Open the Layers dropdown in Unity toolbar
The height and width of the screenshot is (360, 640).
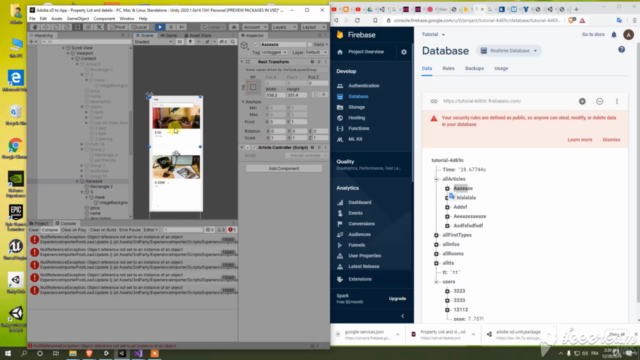coord(284,27)
